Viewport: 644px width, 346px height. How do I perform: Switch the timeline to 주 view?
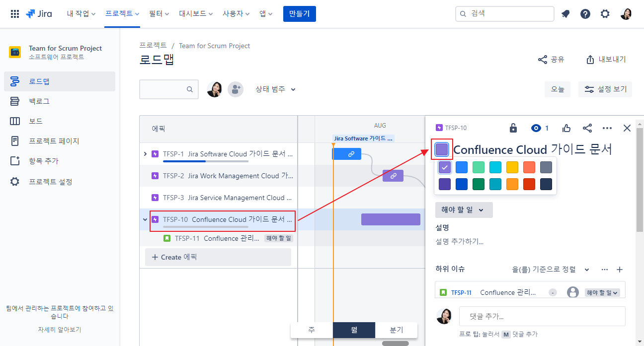coord(312,330)
